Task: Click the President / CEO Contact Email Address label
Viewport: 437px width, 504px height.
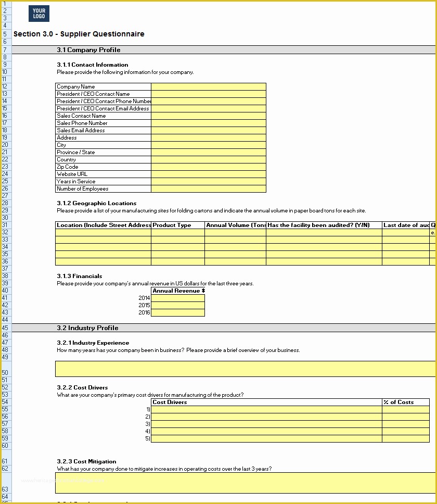Action: click(103, 108)
